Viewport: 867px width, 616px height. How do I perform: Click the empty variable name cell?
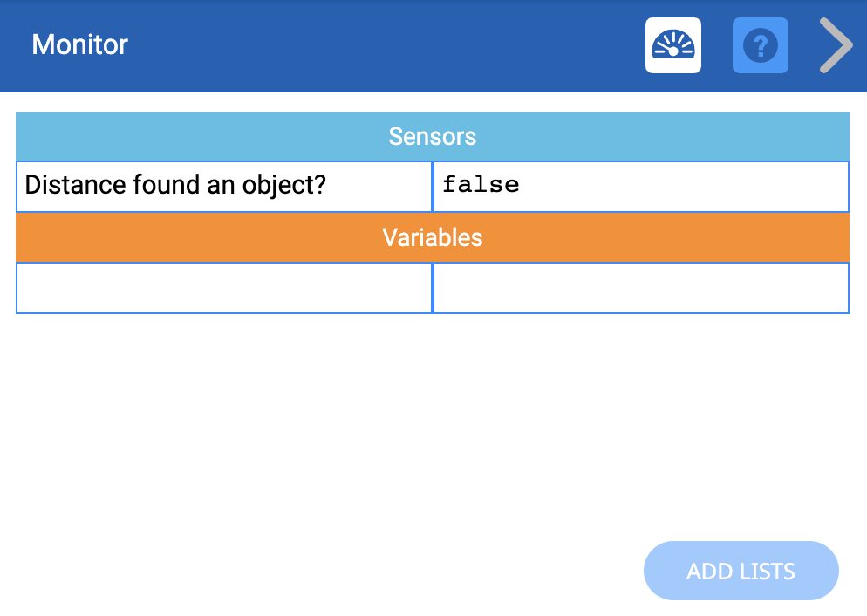pyautogui.click(x=223, y=288)
